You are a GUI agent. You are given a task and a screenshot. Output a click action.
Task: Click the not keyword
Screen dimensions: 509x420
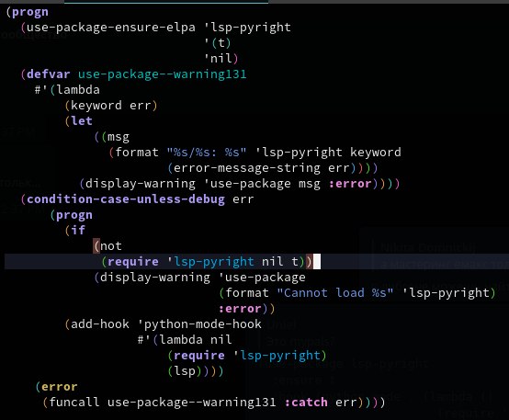click(x=111, y=246)
